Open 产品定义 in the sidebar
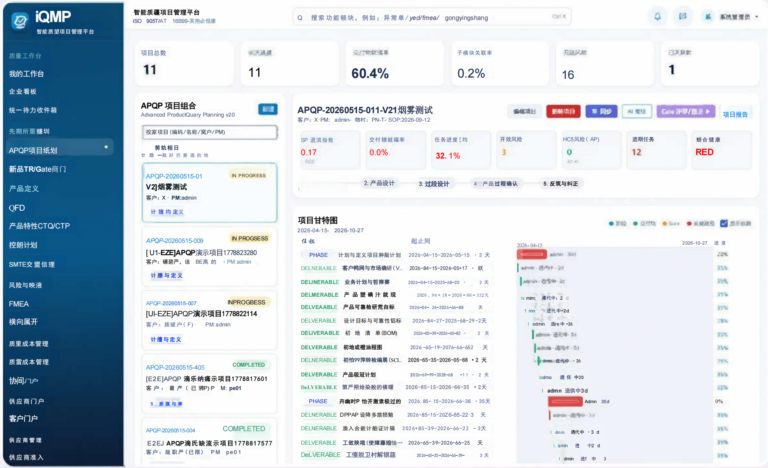 tap(24, 189)
